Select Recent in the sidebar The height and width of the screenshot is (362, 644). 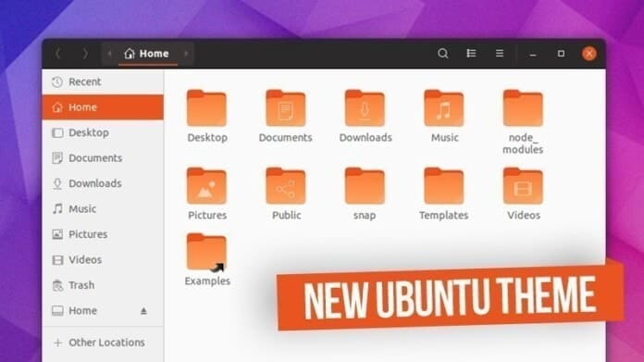103,81
